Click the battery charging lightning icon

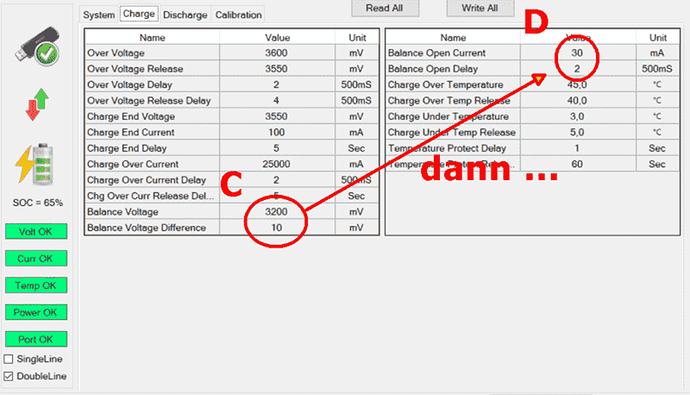tap(34, 164)
